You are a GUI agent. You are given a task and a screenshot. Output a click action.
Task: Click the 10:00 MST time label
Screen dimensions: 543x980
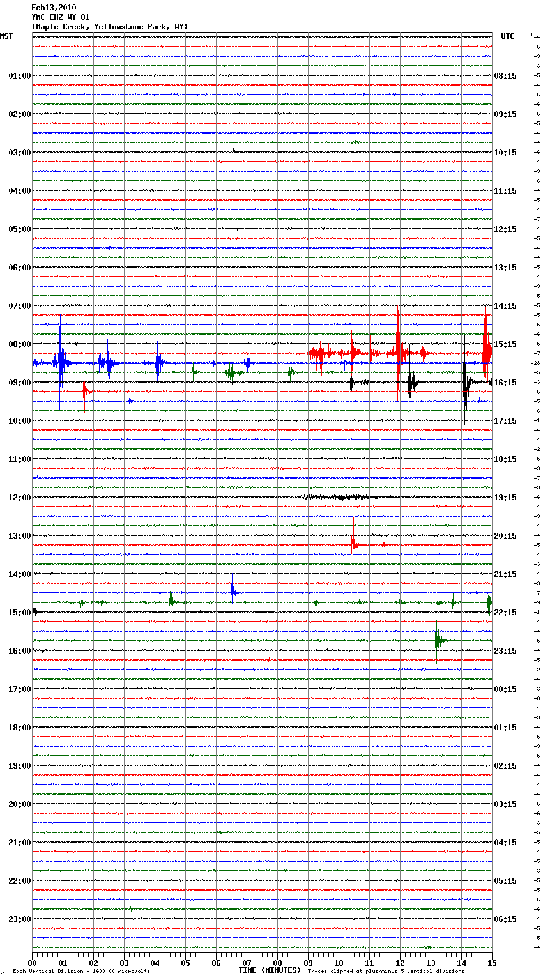tap(20, 421)
